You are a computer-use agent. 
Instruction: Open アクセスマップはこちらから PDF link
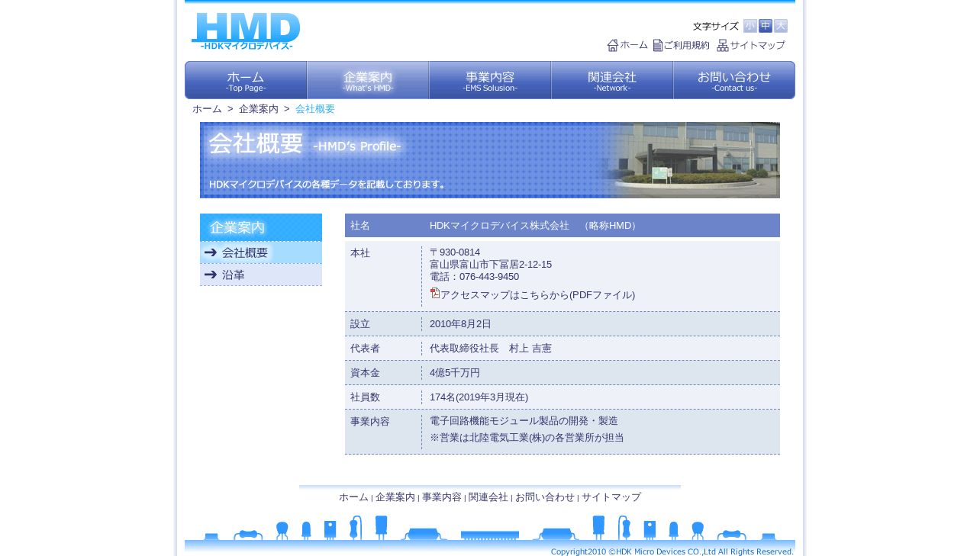coord(537,295)
